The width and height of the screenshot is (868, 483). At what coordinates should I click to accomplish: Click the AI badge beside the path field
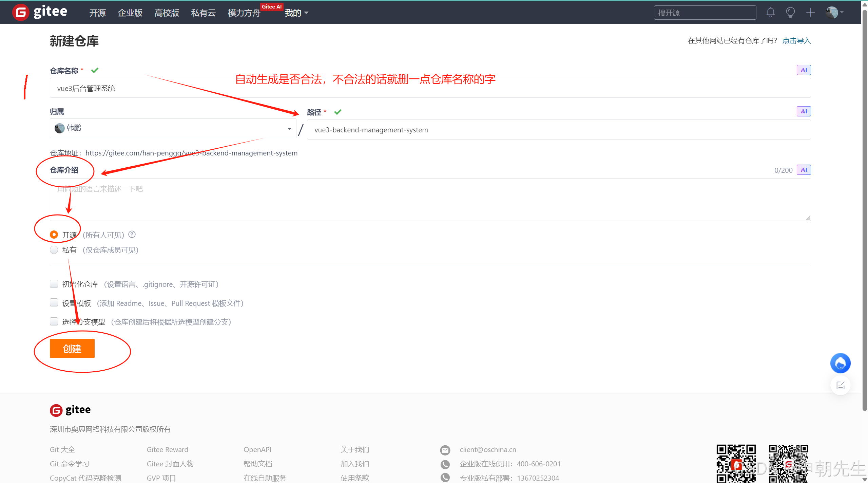point(803,111)
